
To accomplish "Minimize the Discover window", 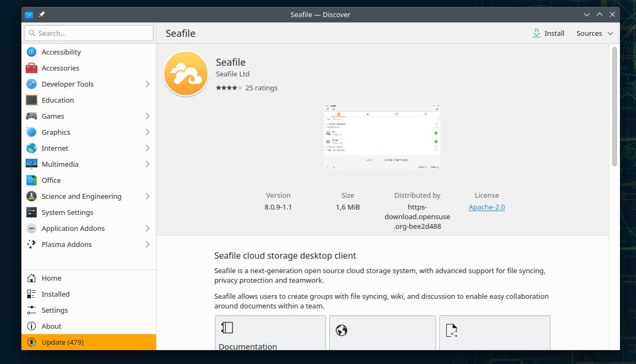I will [586, 14].
